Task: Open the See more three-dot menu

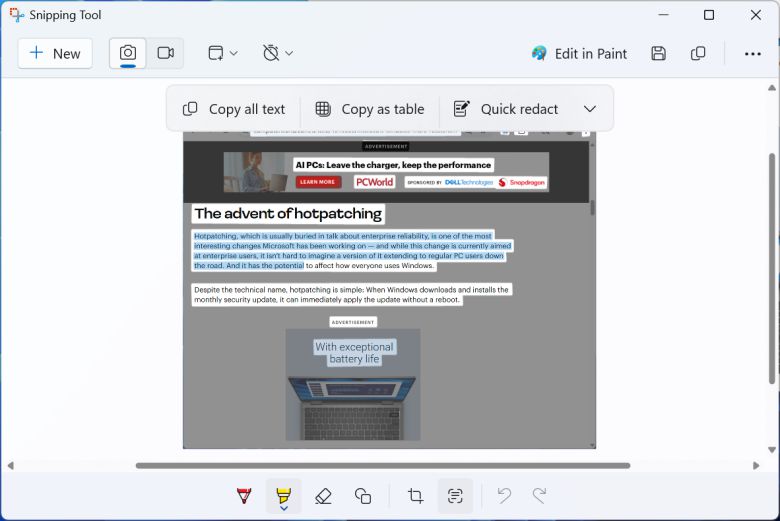Action: pos(752,53)
